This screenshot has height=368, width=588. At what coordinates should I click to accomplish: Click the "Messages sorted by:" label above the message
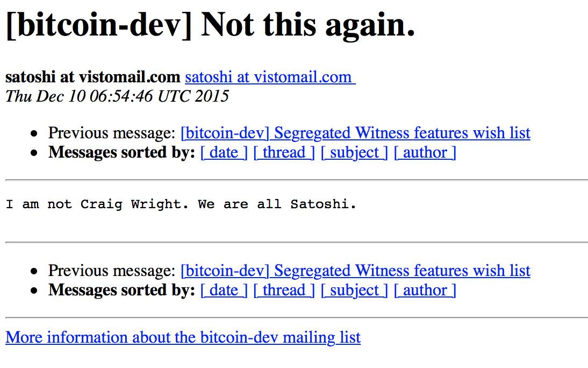pos(121,153)
